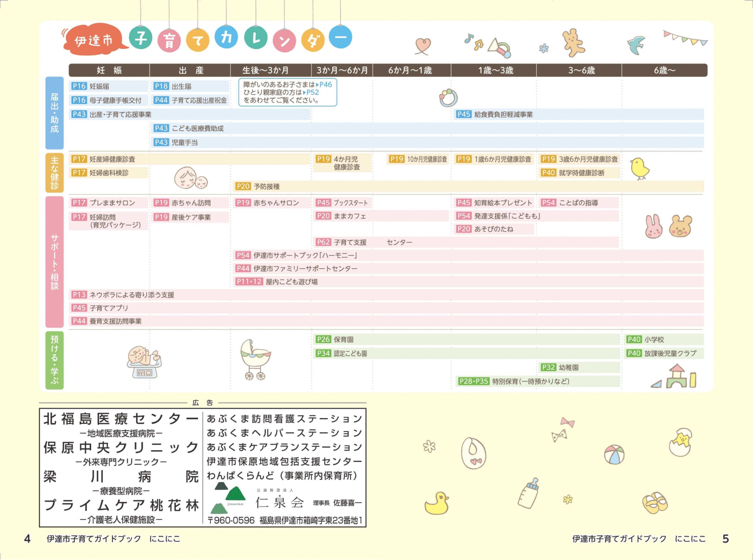Select the 6歳〜 column header

tap(665, 70)
